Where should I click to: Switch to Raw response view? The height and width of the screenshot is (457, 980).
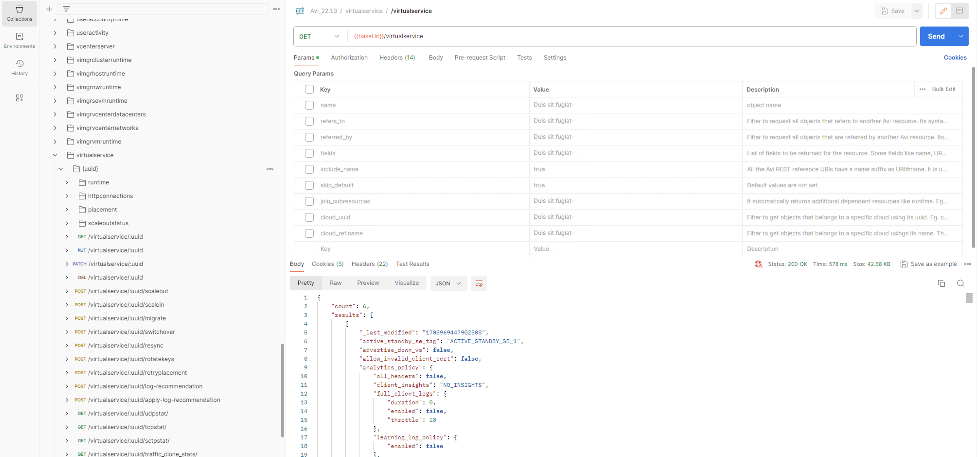point(335,283)
